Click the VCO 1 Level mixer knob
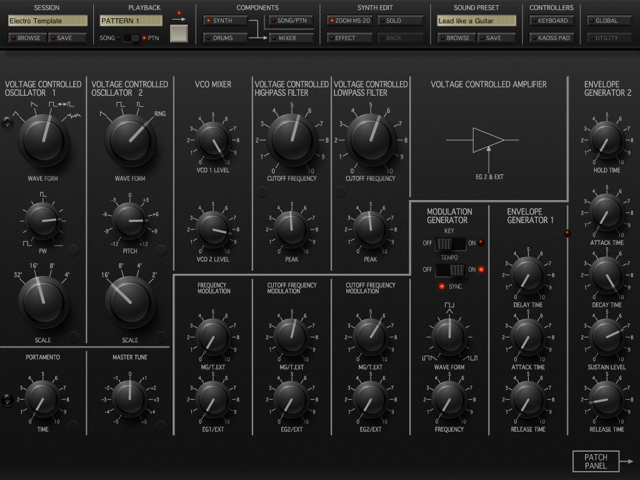The height and width of the screenshot is (480, 640). pos(213,141)
